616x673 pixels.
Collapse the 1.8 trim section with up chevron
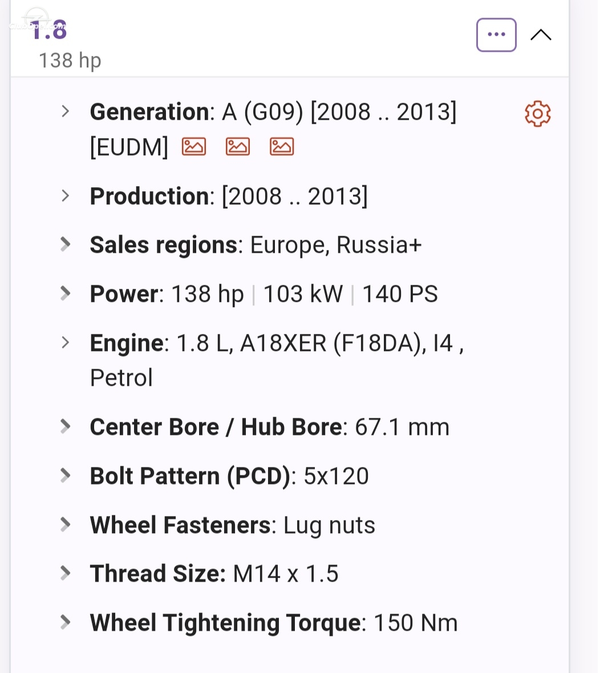(x=541, y=35)
